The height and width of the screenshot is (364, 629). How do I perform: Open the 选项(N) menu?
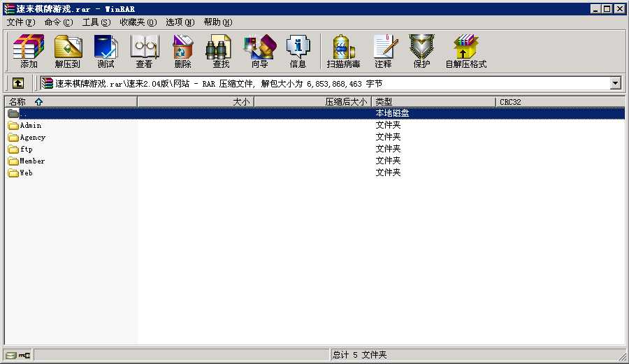tap(180, 22)
